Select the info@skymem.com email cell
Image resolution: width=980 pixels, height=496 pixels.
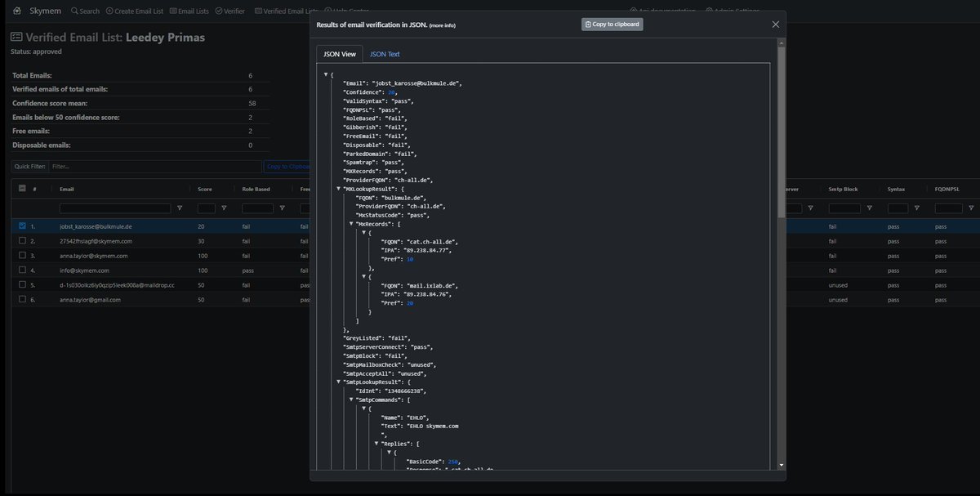(84, 270)
